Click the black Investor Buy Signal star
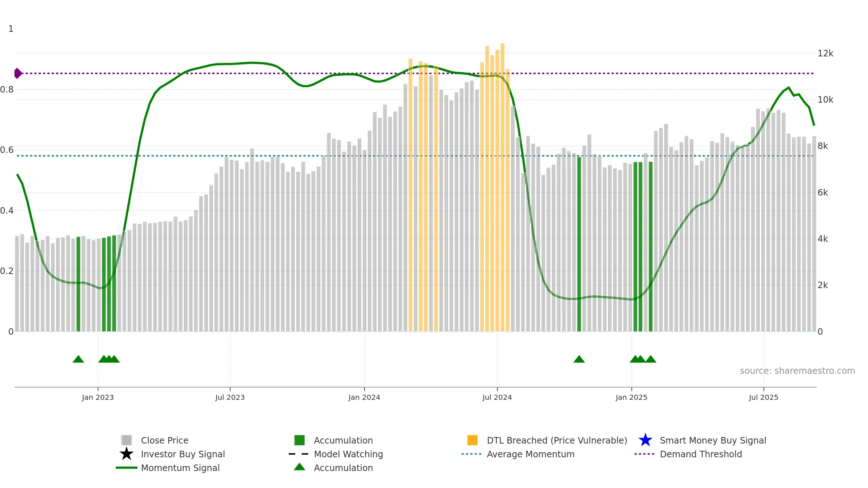868x488 pixels. point(127,454)
